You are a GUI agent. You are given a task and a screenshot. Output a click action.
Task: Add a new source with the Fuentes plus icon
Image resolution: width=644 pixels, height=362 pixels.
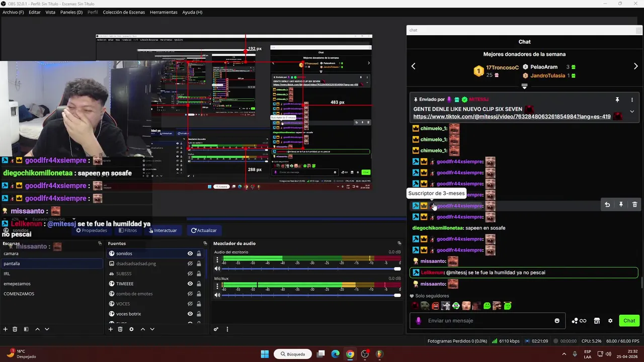[x=111, y=329]
